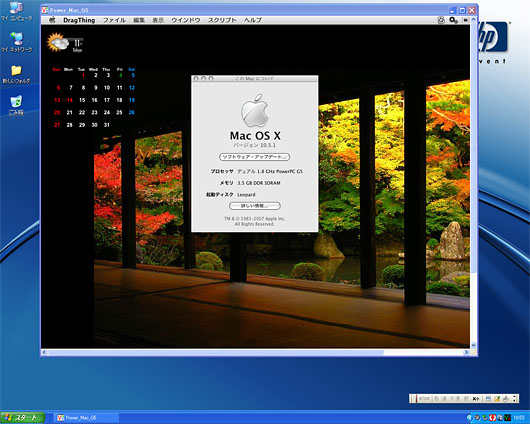530x424 pixels.
Task: Click the bold black input mode icon on ATOK bar
Action: (476, 399)
